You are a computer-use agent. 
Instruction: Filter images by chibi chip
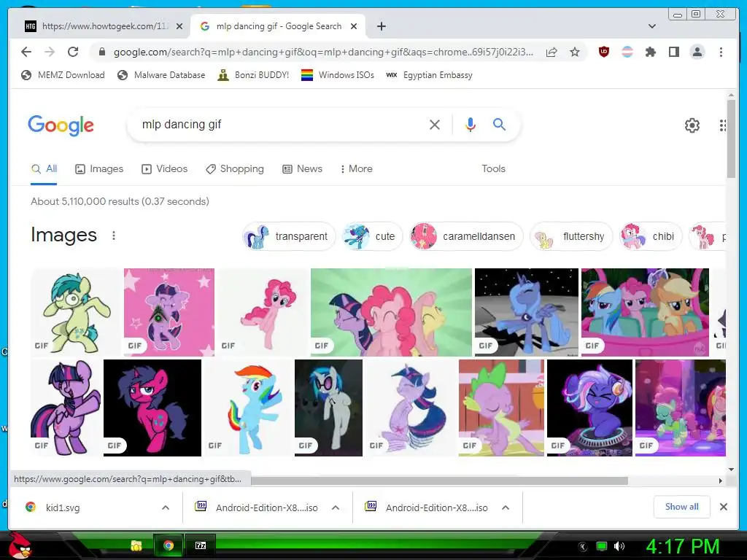[650, 236]
